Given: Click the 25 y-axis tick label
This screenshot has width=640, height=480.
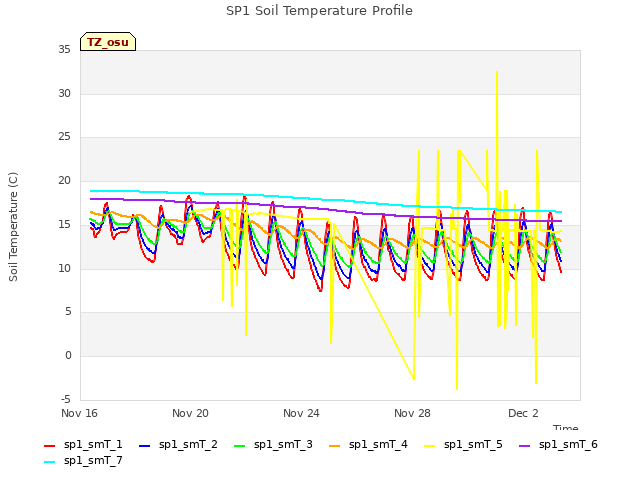Looking at the screenshot, I should click(64, 137).
